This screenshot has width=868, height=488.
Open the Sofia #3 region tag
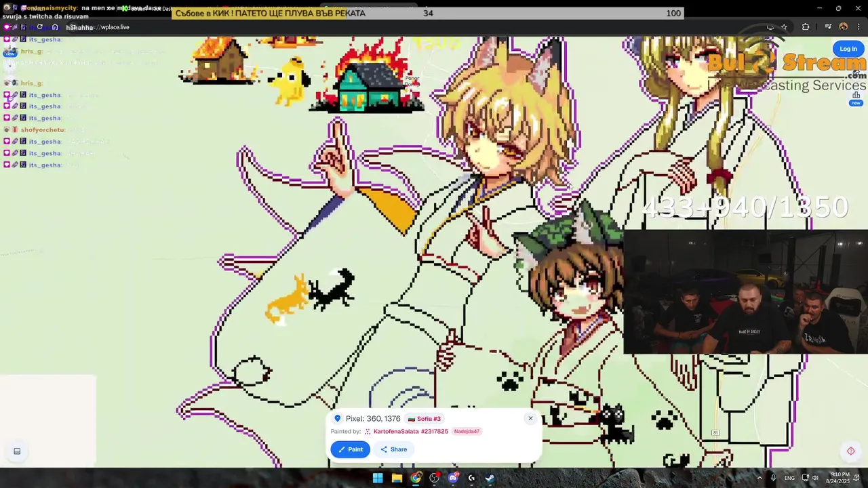tap(425, 419)
